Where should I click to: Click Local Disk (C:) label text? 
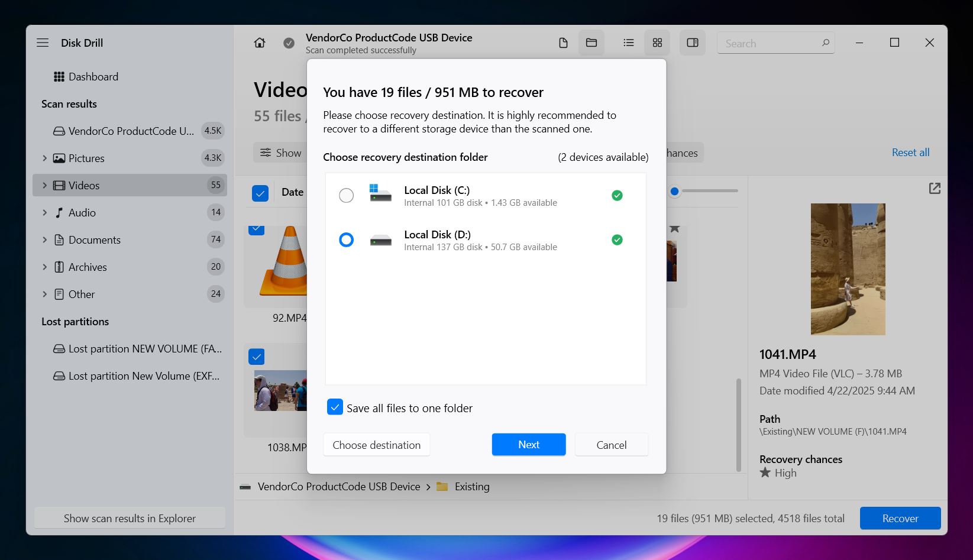[x=437, y=190]
